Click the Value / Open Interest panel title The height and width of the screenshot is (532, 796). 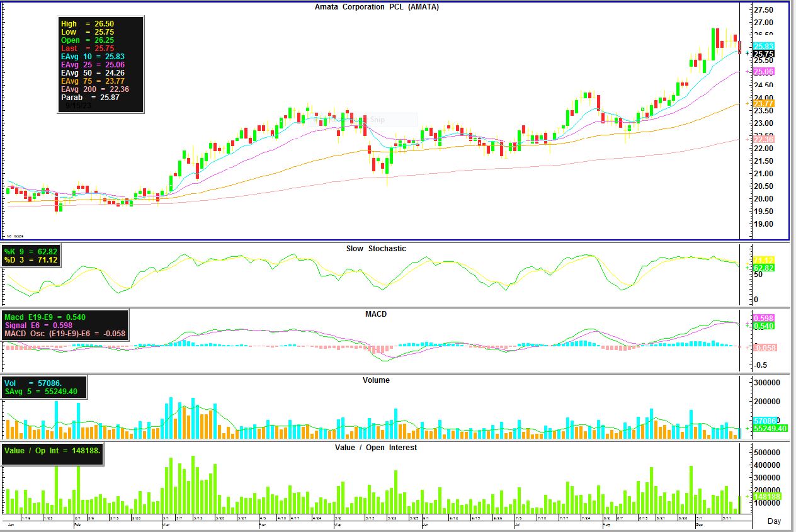click(x=376, y=448)
